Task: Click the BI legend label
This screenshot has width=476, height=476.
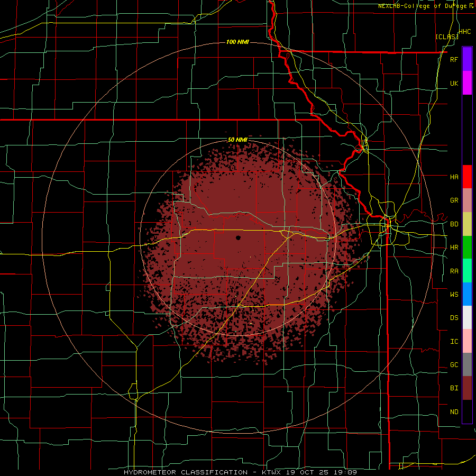Action: point(454,388)
